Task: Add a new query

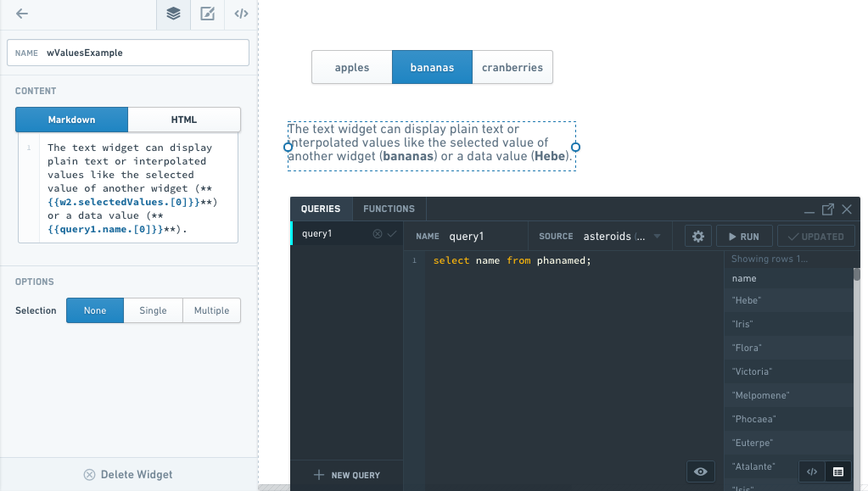Action: click(x=347, y=475)
